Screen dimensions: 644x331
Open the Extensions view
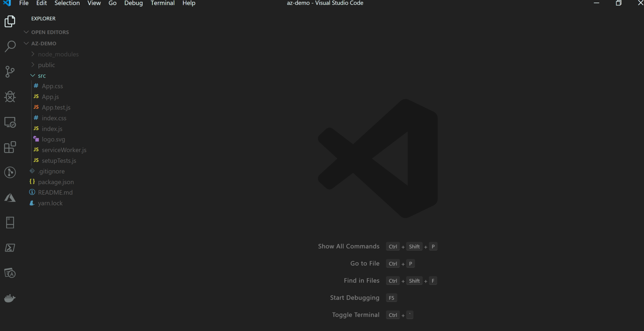coord(10,147)
